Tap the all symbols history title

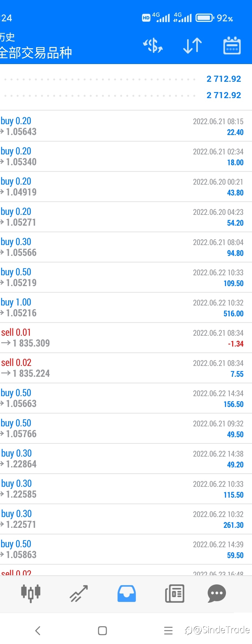pos(36,52)
